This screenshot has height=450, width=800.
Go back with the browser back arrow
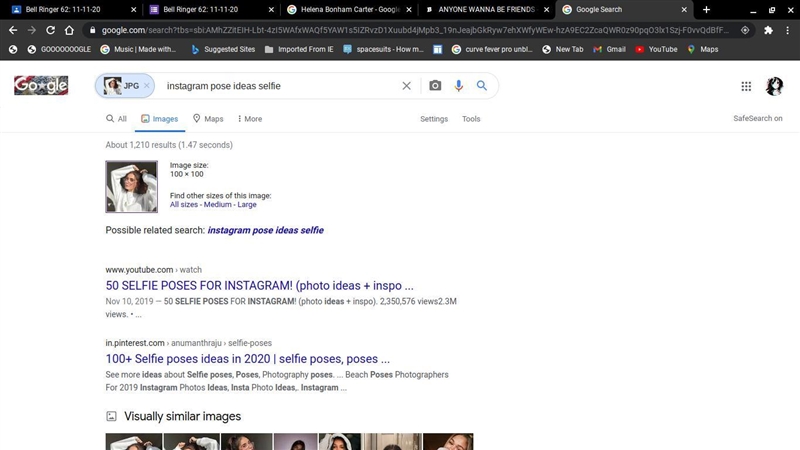point(13,30)
